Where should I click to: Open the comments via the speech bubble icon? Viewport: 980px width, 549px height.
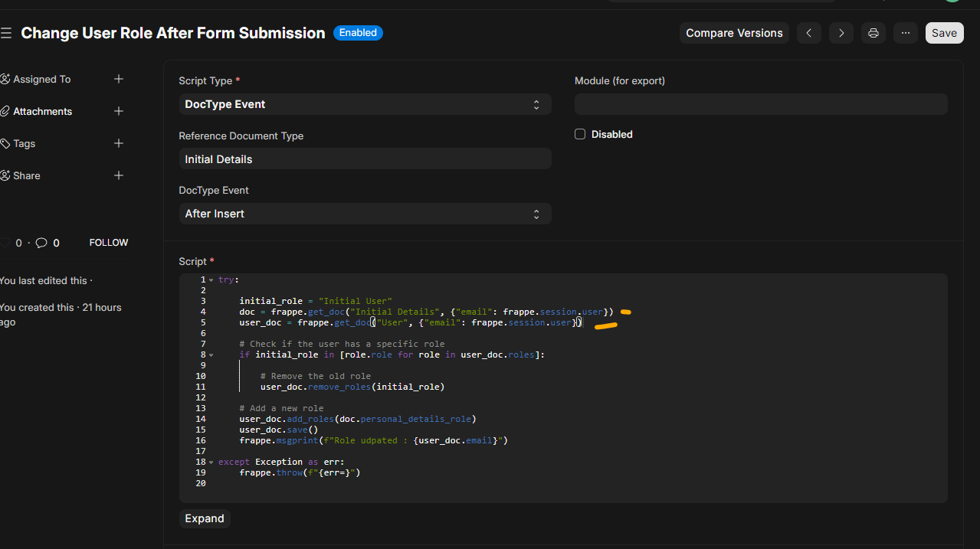(x=41, y=242)
